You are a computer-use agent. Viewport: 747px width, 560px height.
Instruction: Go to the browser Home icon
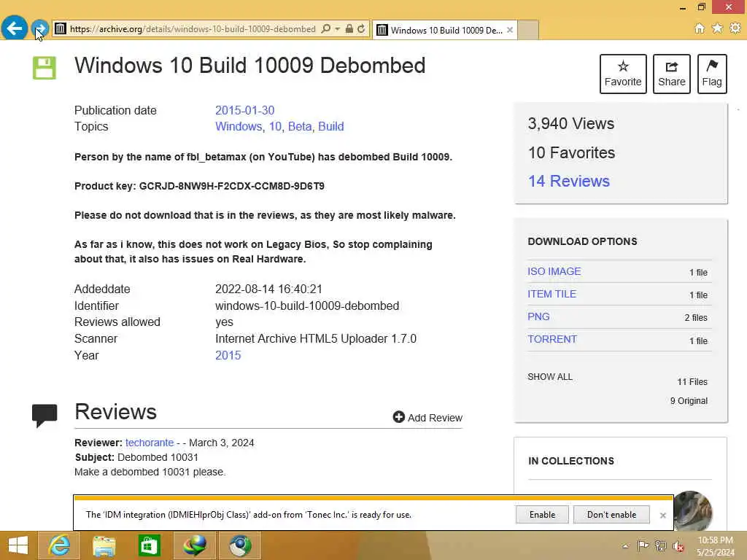tap(700, 28)
